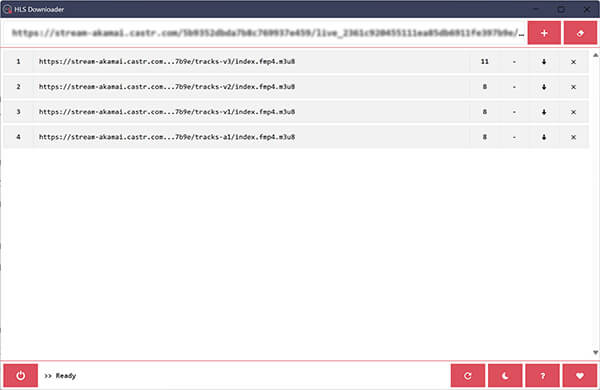This screenshot has height=390, width=600.
Task: Focus the stream URL input field
Action: coord(265,33)
